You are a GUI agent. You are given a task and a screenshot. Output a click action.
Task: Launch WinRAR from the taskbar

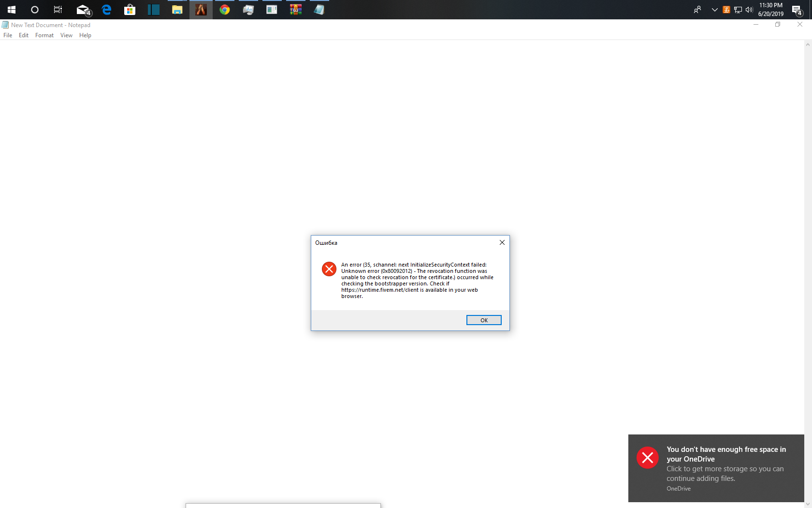coord(295,10)
